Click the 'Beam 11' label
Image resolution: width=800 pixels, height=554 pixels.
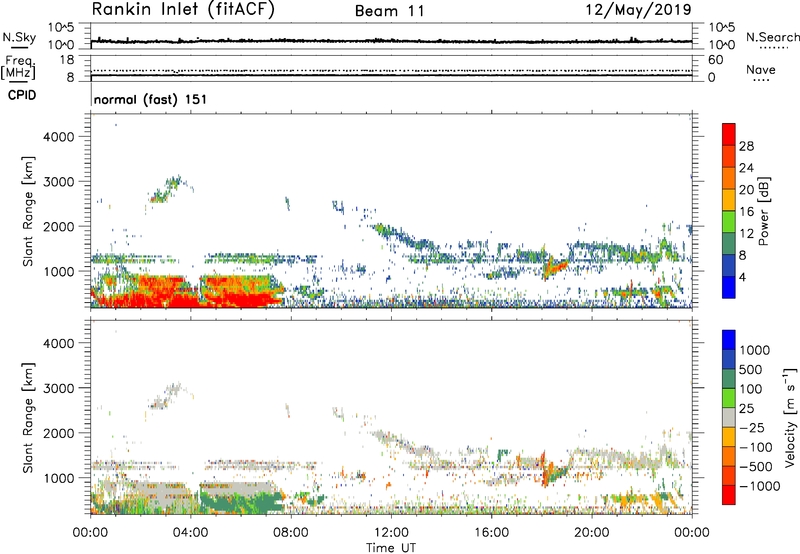390,11
